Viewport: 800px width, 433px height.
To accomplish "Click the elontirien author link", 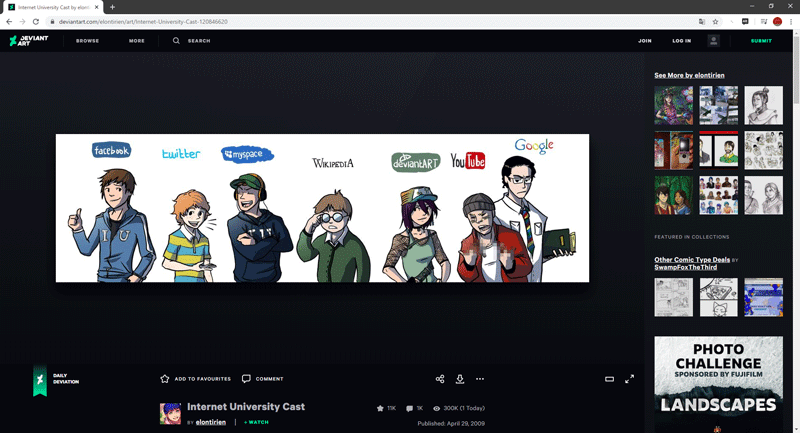I will tap(211, 422).
